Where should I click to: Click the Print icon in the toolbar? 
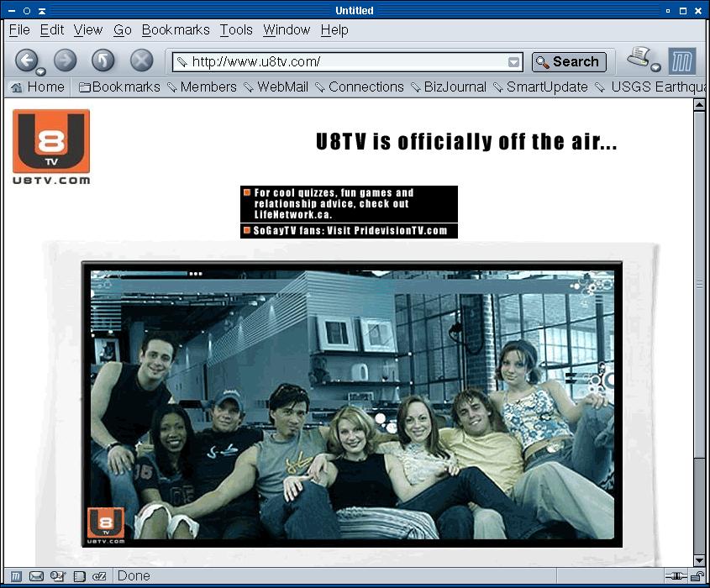pyautogui.click(x=639, y=57)
